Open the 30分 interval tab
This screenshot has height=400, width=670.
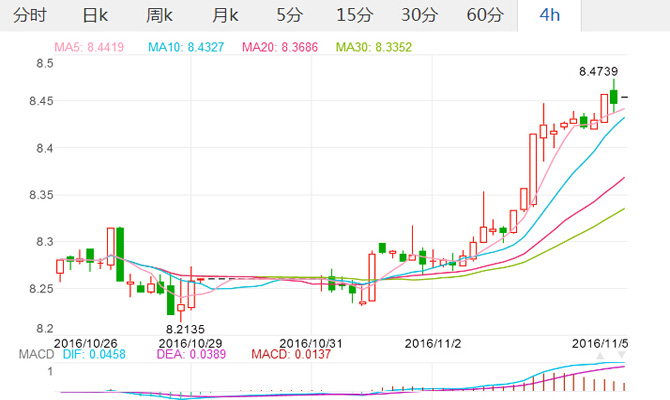coord(419,15)
